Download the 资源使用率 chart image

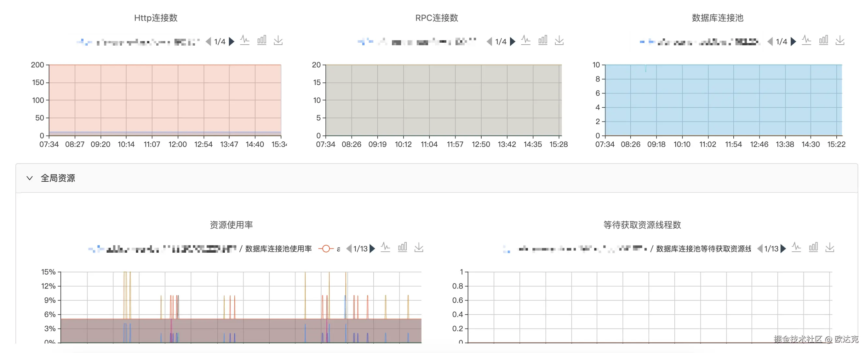tap(418, 248)
